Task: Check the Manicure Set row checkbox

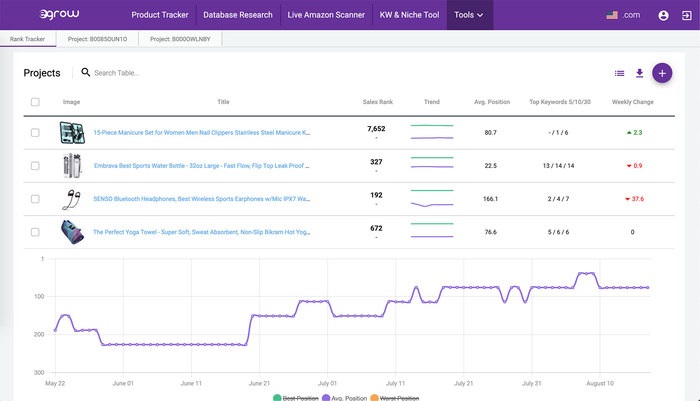Action: point(35,133)
